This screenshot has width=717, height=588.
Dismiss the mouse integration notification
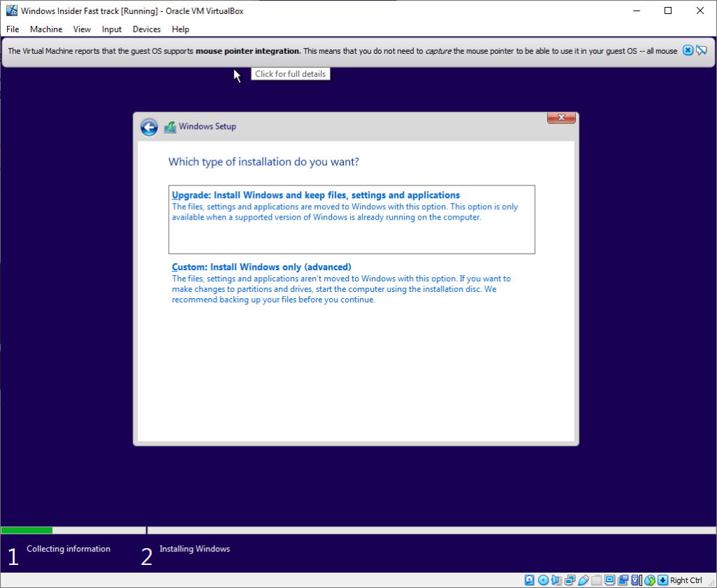pos(688,50)
